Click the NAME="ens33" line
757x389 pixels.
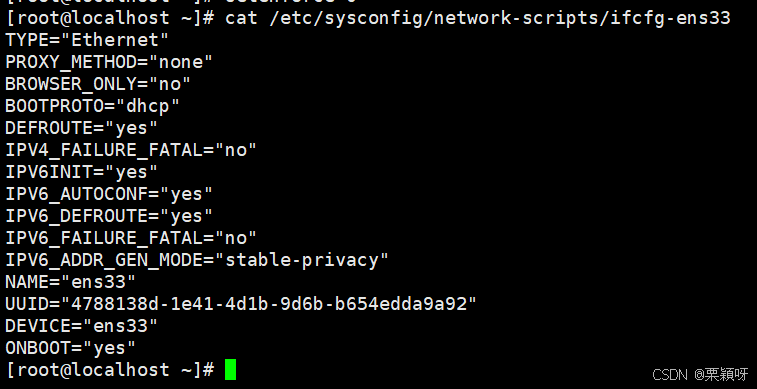[70, 282]
